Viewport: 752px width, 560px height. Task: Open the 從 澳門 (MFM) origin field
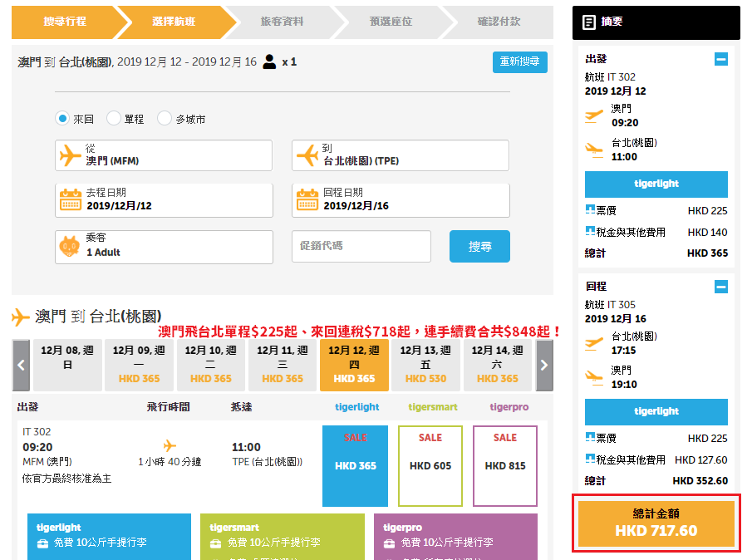point(164,155)
